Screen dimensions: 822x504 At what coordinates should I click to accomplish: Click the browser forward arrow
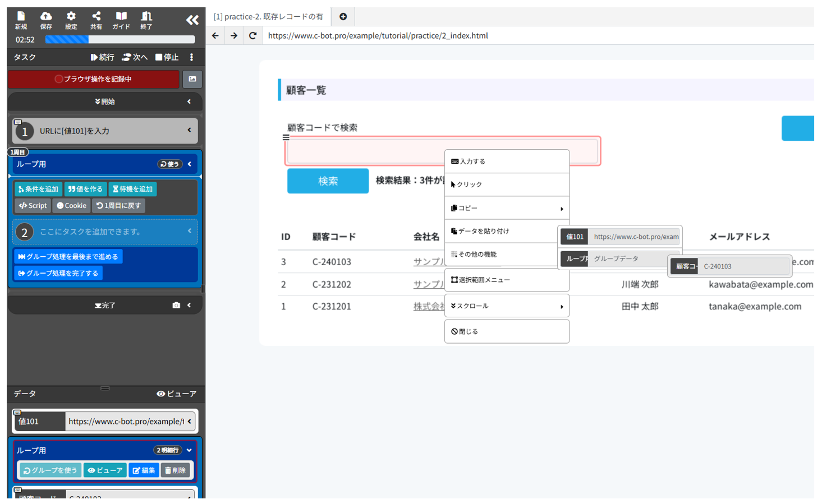(234, 35)
